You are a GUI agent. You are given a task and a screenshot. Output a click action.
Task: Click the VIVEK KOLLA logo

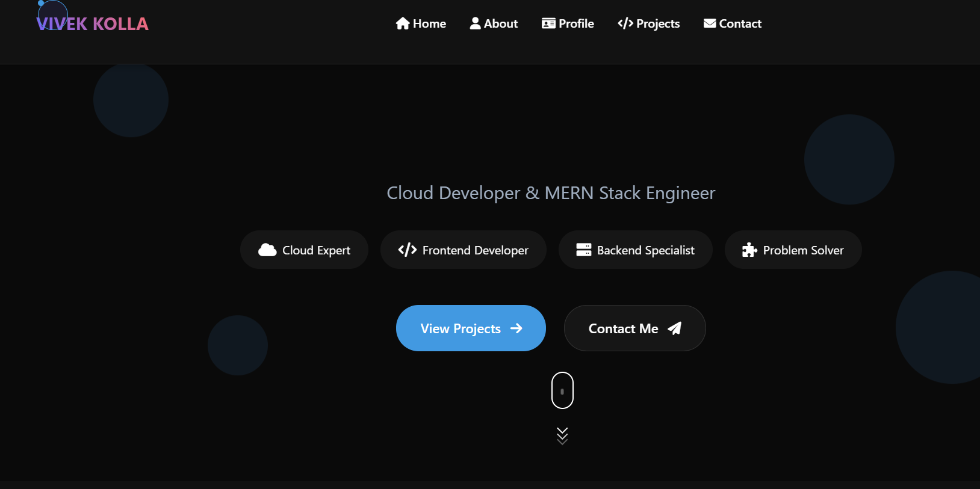92,23
